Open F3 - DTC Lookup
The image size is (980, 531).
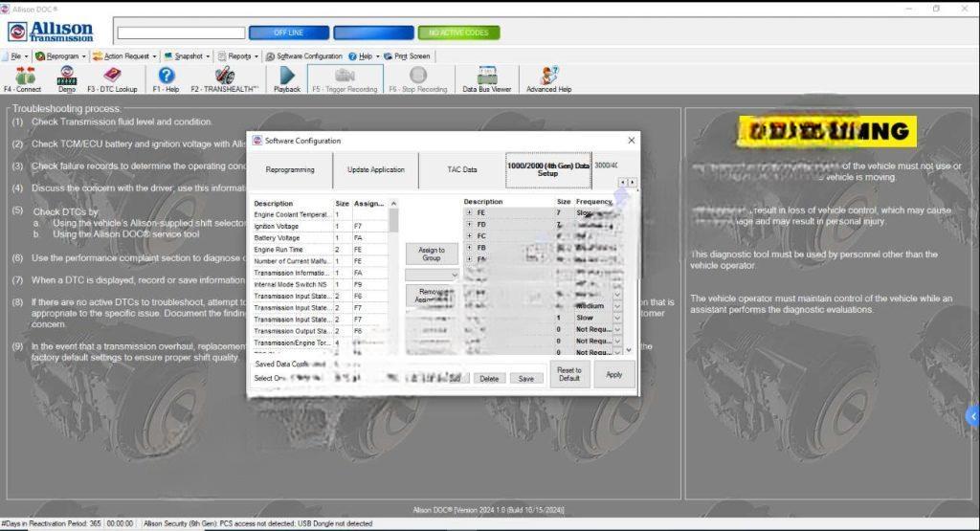pos(112,79)
